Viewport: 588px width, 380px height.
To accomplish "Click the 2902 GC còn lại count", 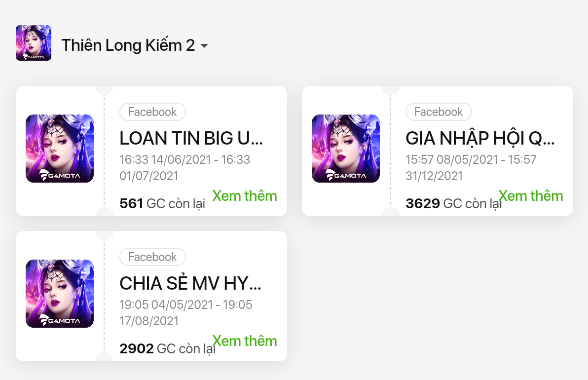I will pyautogui.click(x=167, y=348).
